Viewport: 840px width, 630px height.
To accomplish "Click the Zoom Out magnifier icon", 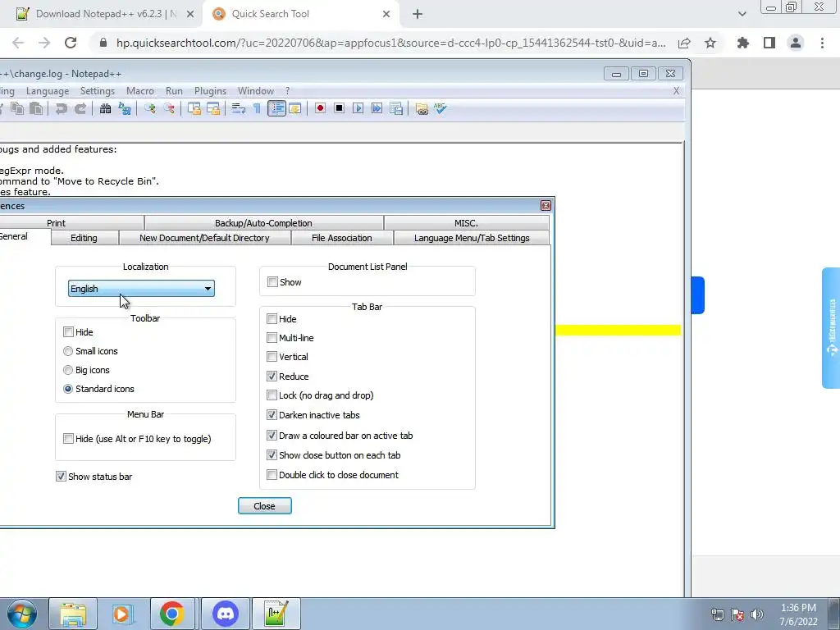I will 169,109.
